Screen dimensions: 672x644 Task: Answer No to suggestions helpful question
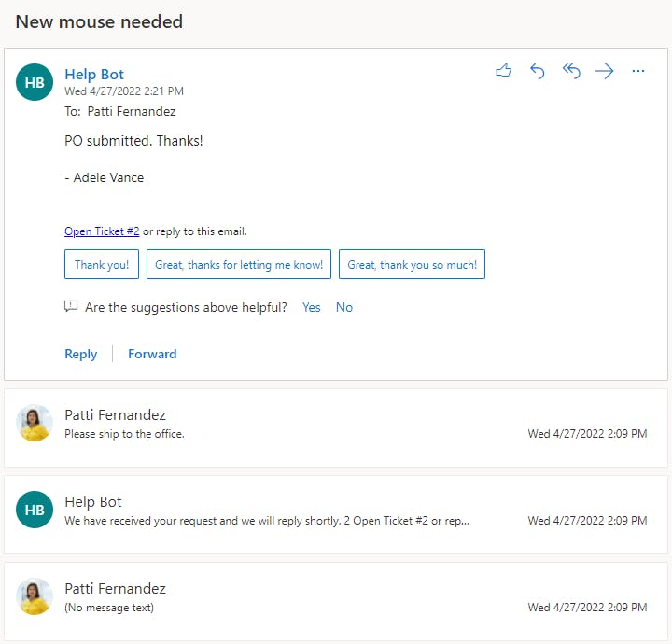(x=344, y=307)
